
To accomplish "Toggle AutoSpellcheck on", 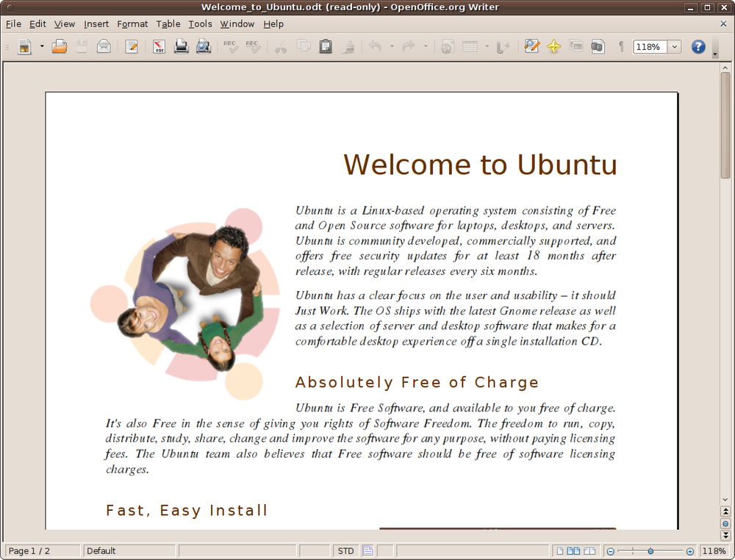I will click(252, 46).
